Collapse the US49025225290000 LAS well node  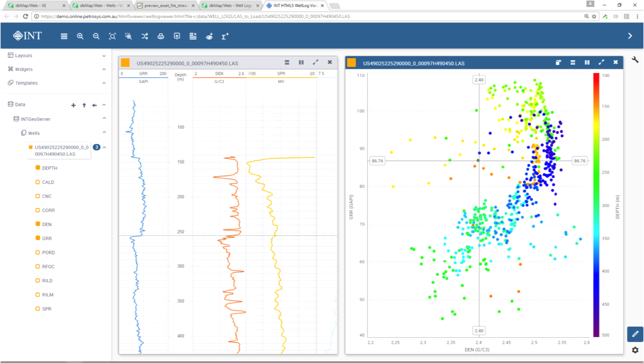(x=104, y=147)
